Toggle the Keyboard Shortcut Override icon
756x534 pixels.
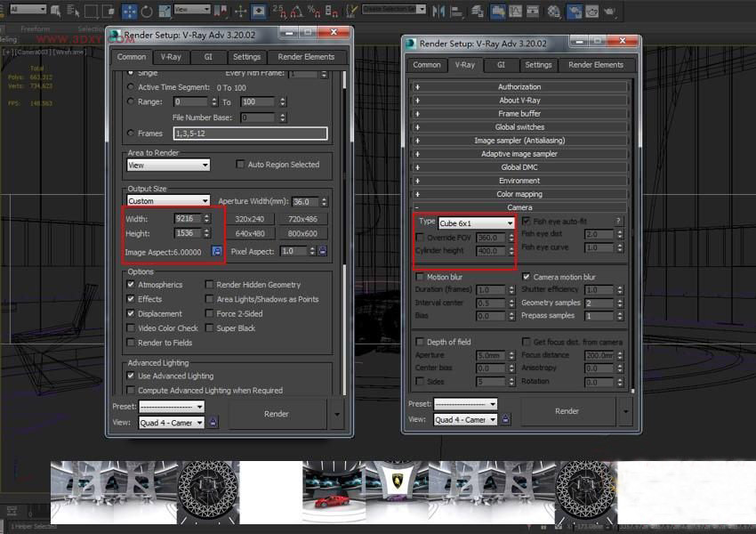pos(259,11)
